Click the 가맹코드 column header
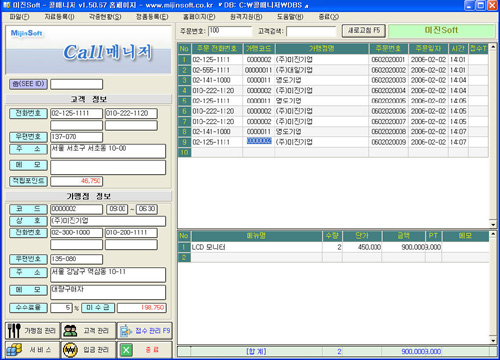This screenshot has width=500, height=360. (x=259, y=49)
